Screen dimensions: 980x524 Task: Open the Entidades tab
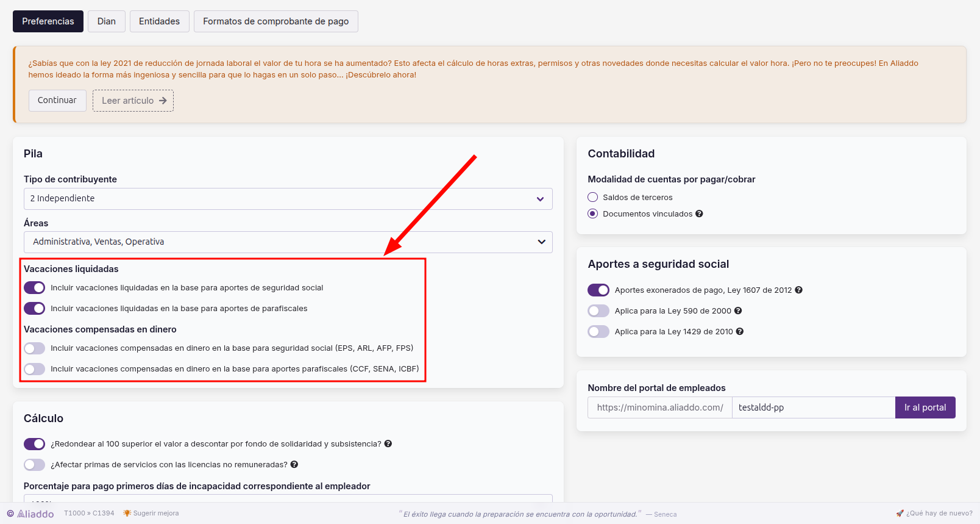160,21
